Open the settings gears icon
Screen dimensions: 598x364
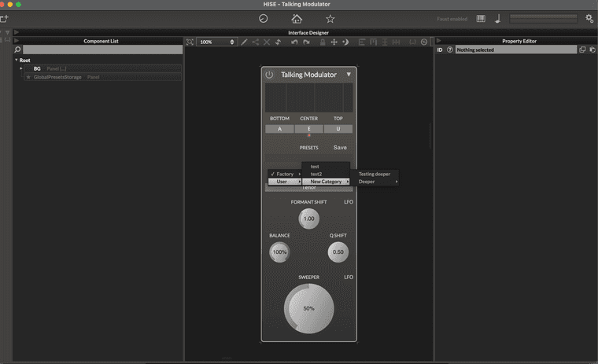[589, 19]
